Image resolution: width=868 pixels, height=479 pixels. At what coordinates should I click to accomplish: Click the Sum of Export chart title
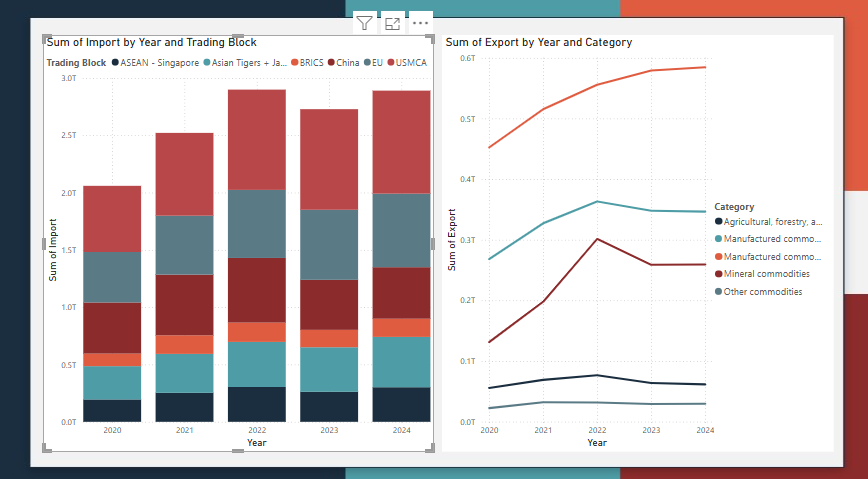click(539, 42)
